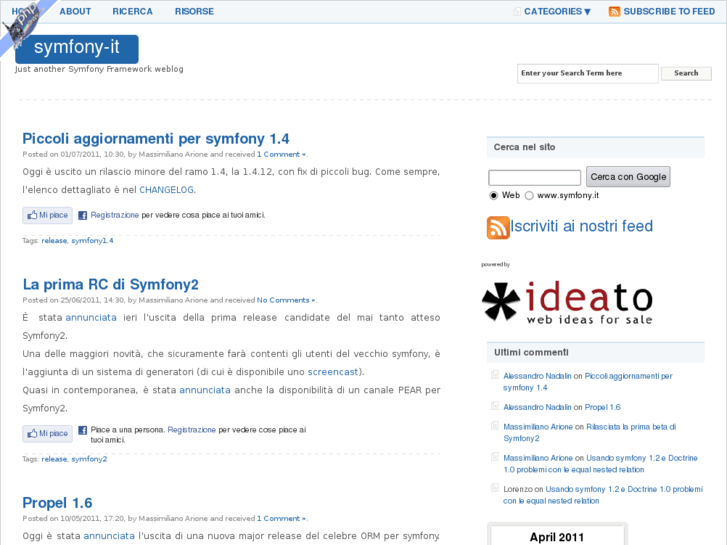This screenshot has width=727, height=545.
Task: Click the Ultimi commenti heading
Action: click(x=531, y=353)
